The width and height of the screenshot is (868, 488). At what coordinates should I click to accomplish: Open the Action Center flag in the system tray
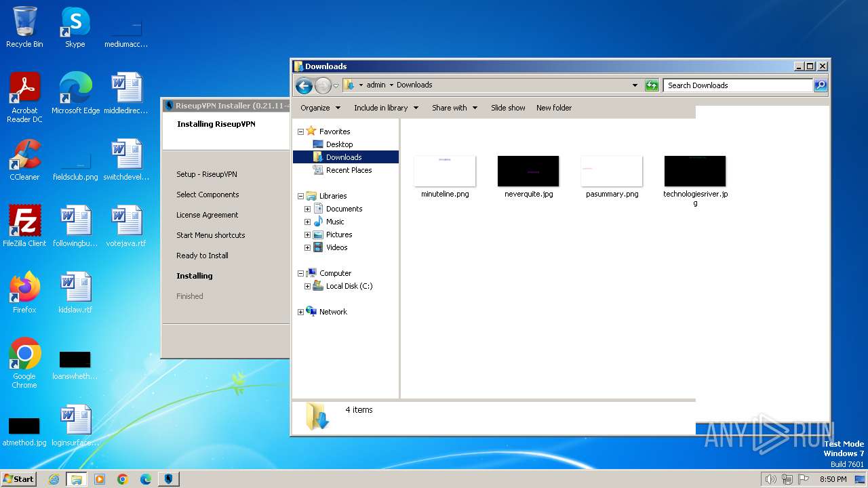tap(804, 479)
